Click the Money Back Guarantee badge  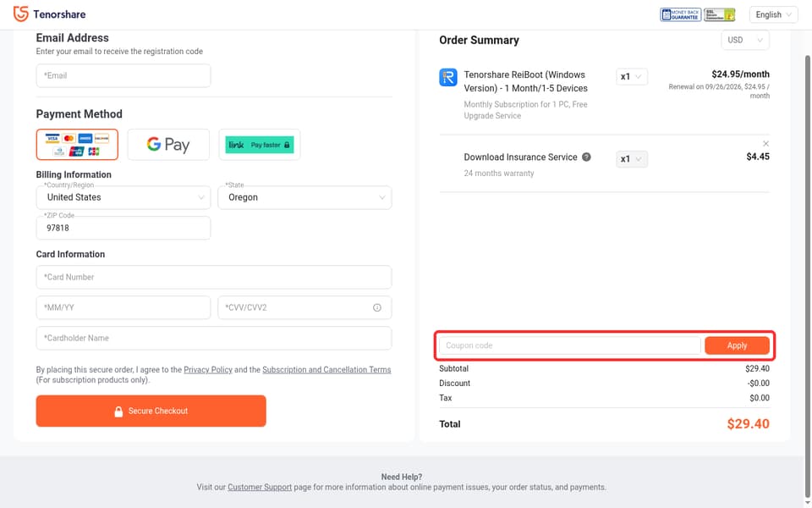(x=680, y=14)
